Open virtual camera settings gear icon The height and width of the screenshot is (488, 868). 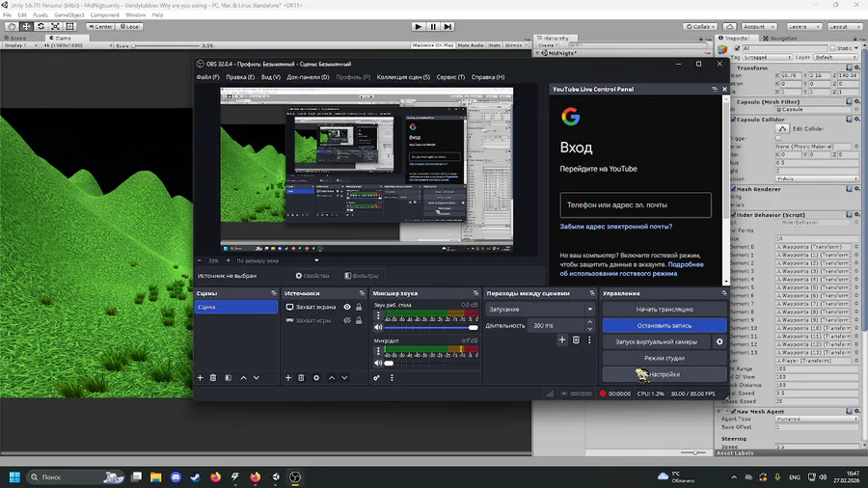(x=719, y=341)
